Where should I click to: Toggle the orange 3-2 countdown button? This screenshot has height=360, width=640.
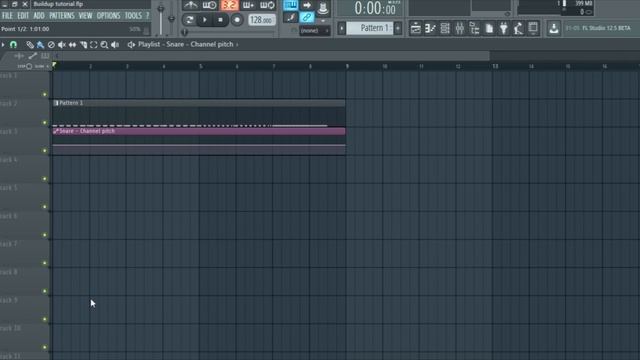(x=229, y=5)
